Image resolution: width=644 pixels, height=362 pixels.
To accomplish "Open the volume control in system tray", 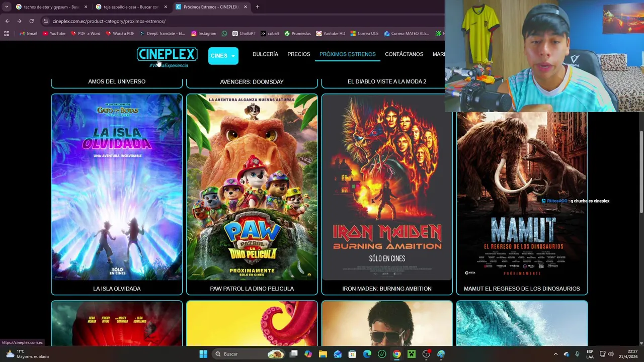I will (611, 354).
